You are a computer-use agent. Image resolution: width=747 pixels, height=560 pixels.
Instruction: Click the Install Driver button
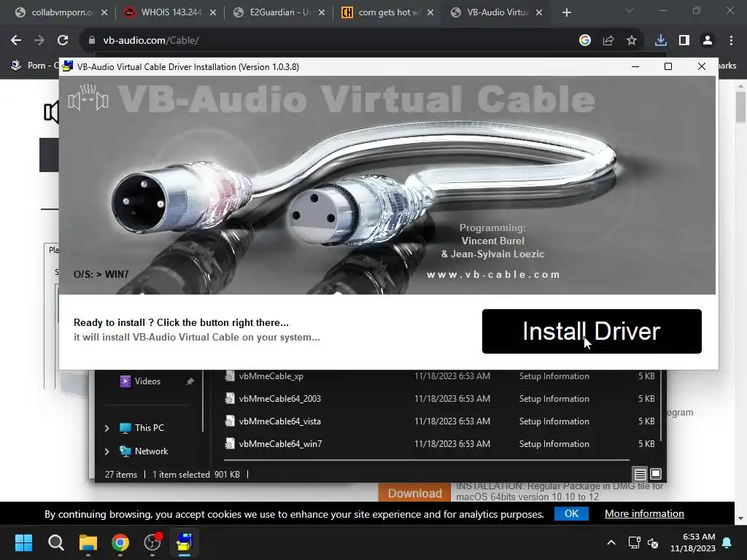tap(592, 332)
